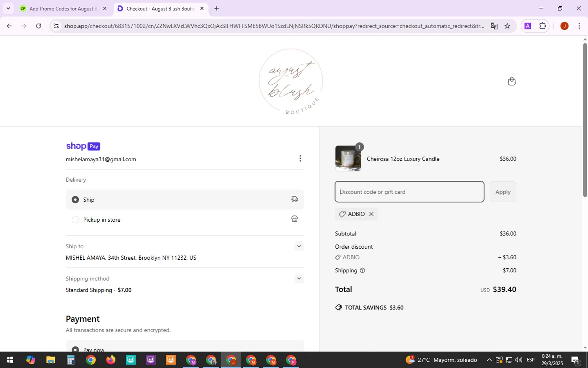View site information icon in address bar
588x368 pixels.
point(56,26)
